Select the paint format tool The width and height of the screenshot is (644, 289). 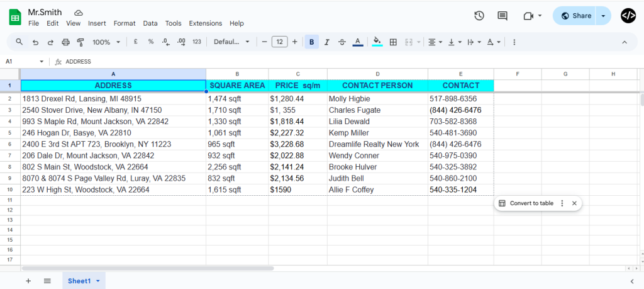click(x=80, y=42)
